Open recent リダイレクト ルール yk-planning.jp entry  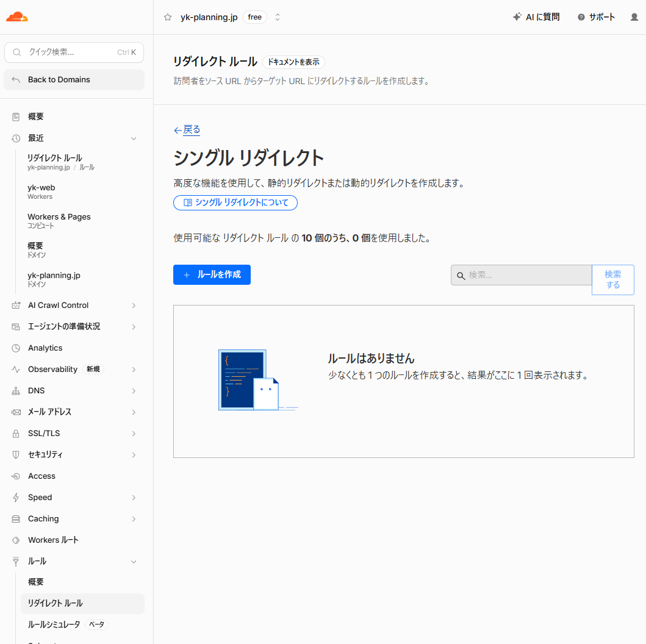click(61, 162)
